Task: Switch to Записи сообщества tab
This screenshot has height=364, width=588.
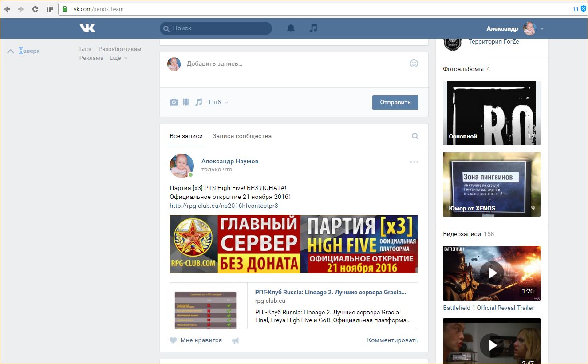Action: tap(242, 136)
